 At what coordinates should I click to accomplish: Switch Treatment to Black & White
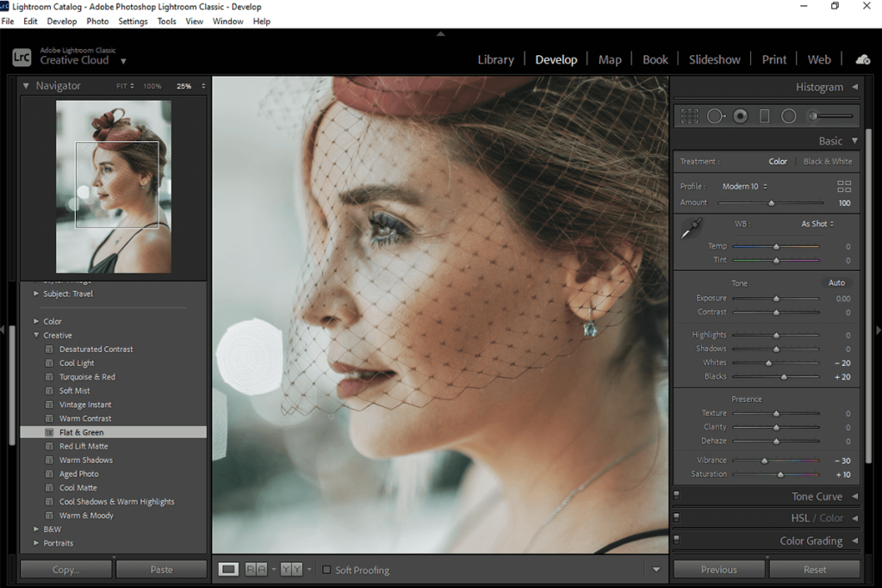point(826,161)
